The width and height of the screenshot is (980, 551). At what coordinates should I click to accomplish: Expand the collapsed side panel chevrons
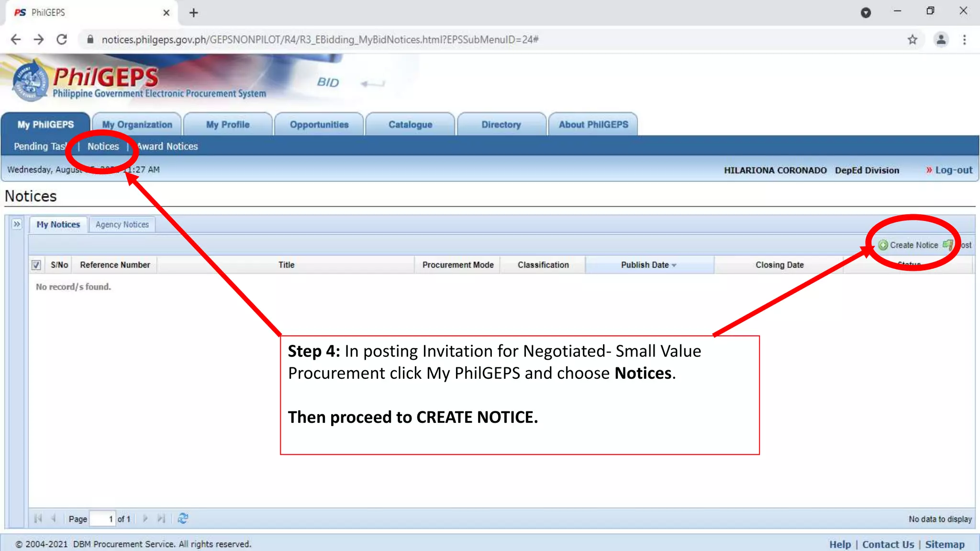[x=17, y=224]
